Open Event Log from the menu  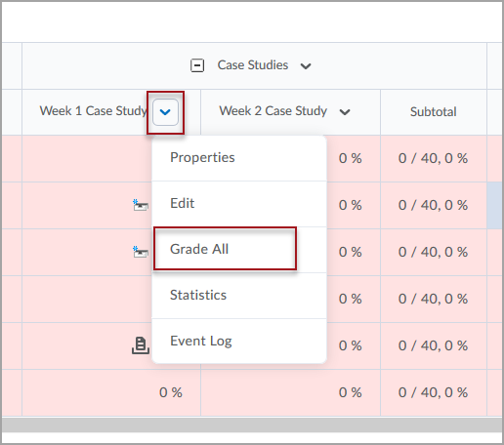pos(239,342)
